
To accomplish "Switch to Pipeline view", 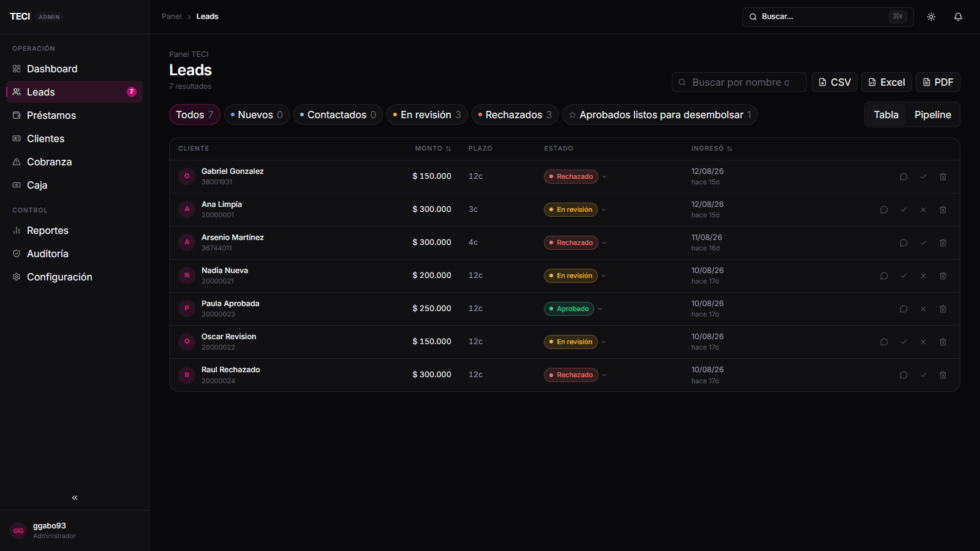I will [x=932, y=115].
